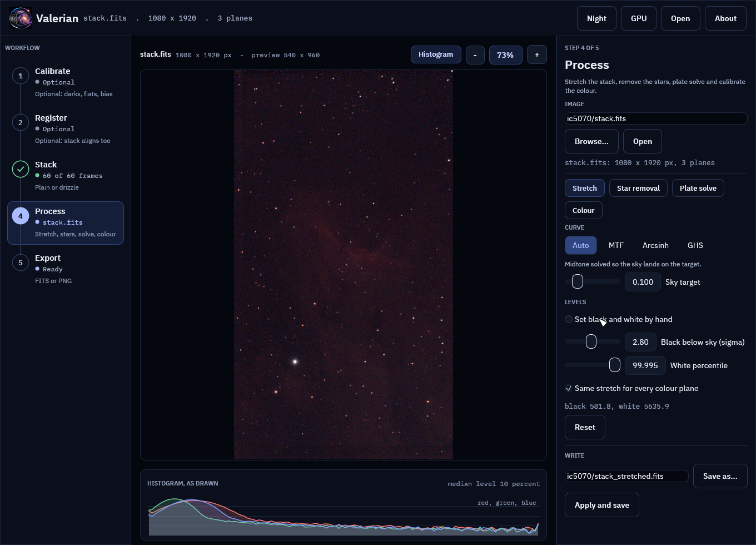The width and height of the screenshot is (756, 545).
Task: Enable Set black and white by hand
Action: pos(569,319)
